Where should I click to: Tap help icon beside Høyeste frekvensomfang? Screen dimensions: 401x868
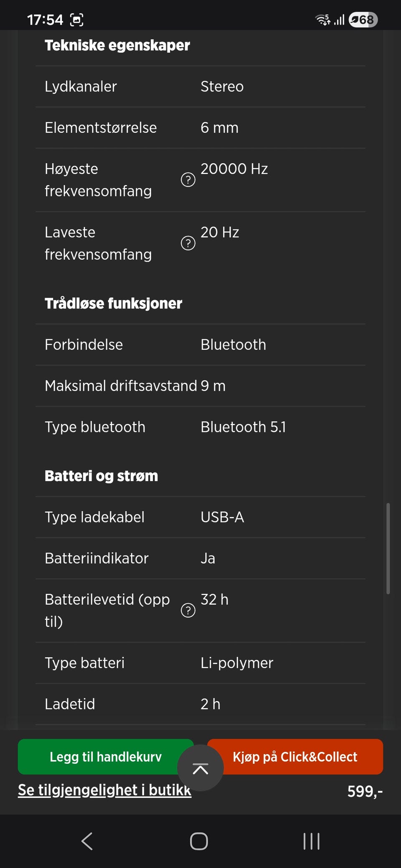tap(188, 180)
